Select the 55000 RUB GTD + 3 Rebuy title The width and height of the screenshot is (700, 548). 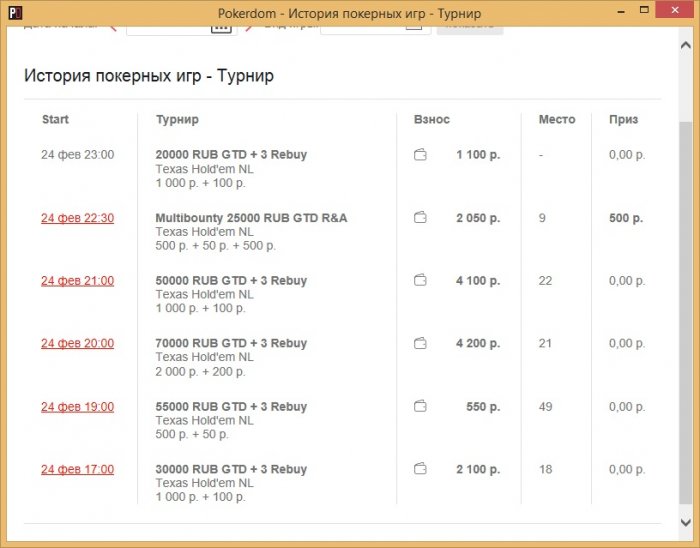tap(231, 407)
